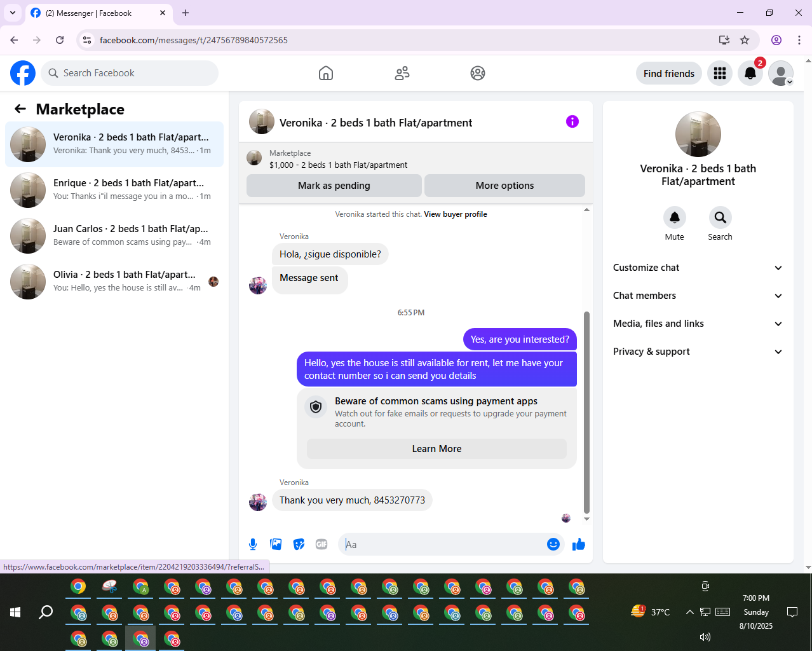Open the Groups icon in top navigation

click(478, 73)
